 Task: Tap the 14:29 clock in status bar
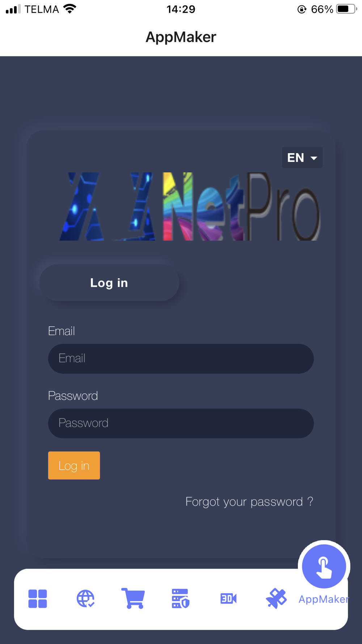click(181, 9)
